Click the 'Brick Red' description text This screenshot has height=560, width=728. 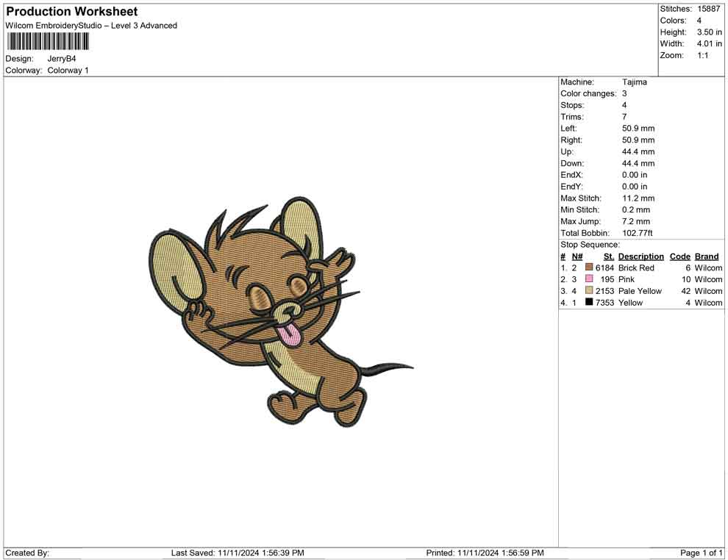[x=636, y=268]
